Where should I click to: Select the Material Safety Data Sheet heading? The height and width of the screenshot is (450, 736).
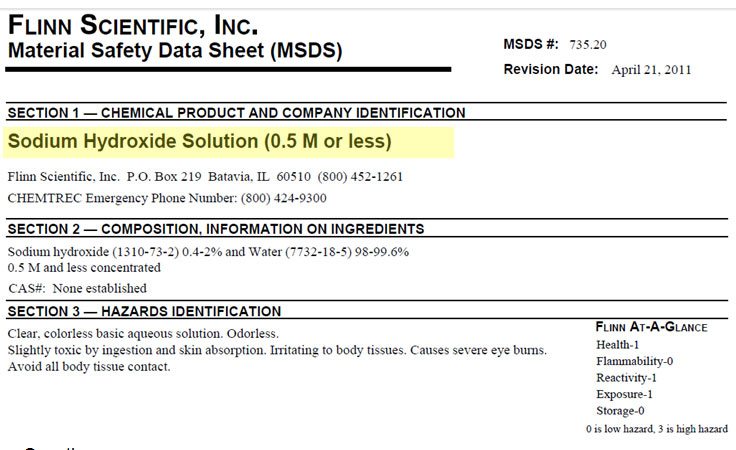pyautogui.click(x=175, y=51)
